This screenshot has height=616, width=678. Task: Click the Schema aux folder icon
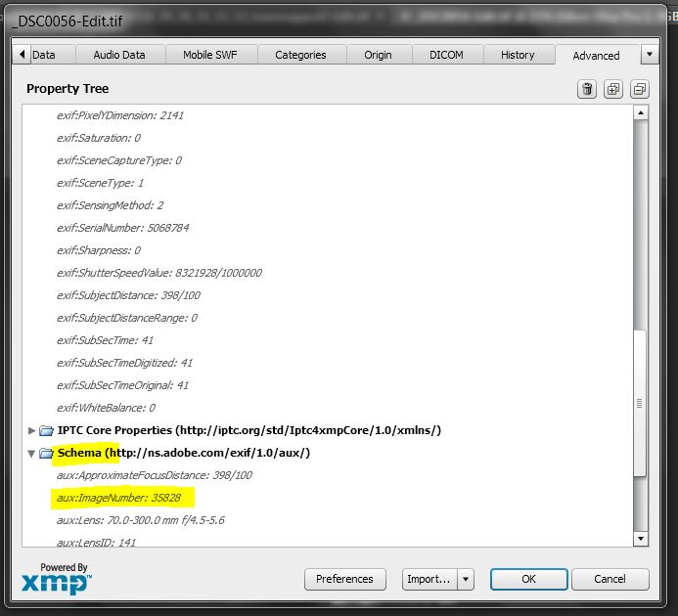coord(46,453)
